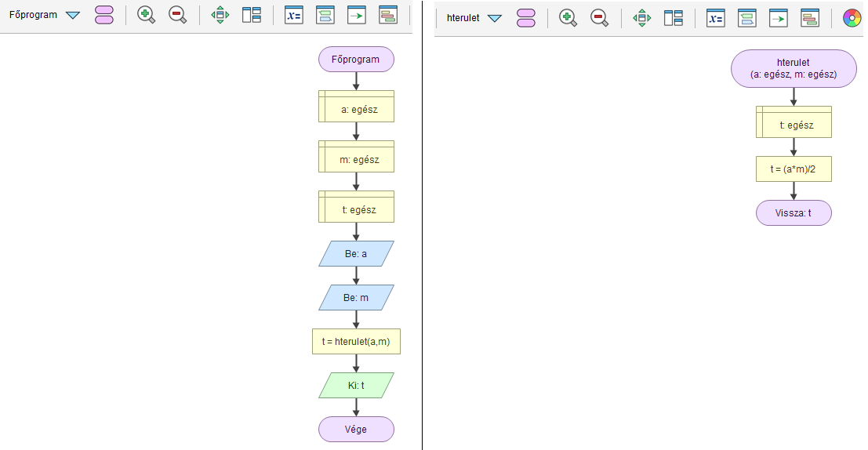Viewport: 868px width, 450px height.
Task: Zoom in on the Főprogram flowchart
Action: (x=146, y=15)
